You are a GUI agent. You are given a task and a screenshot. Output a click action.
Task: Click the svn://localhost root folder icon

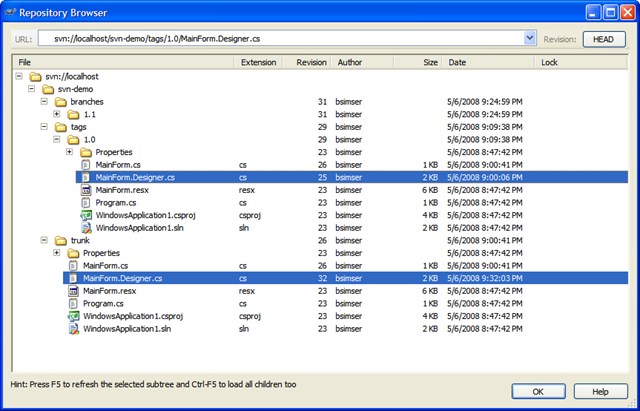click(x=36, y=77)
